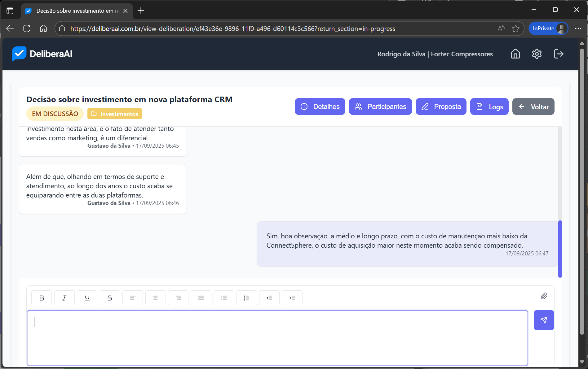Screen dimensions: 588x369
Task: Increase indent of the text
Action: (292, 298)
